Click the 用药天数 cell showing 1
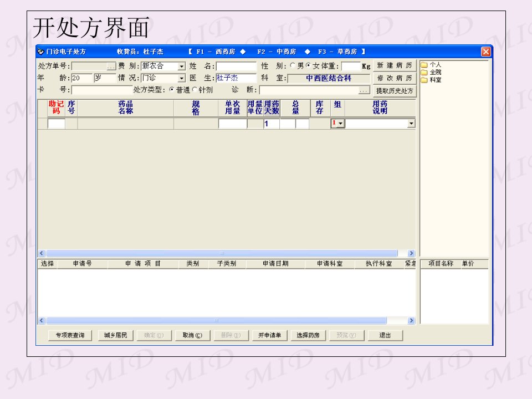The image size is (532, 399). coord(272,124)
